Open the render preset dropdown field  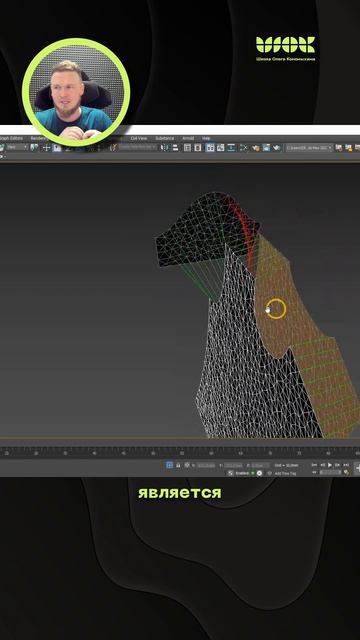coord(309,148)
